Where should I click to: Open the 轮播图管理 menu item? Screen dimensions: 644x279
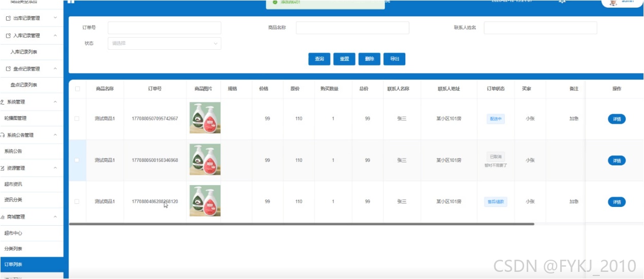[31, 118]
